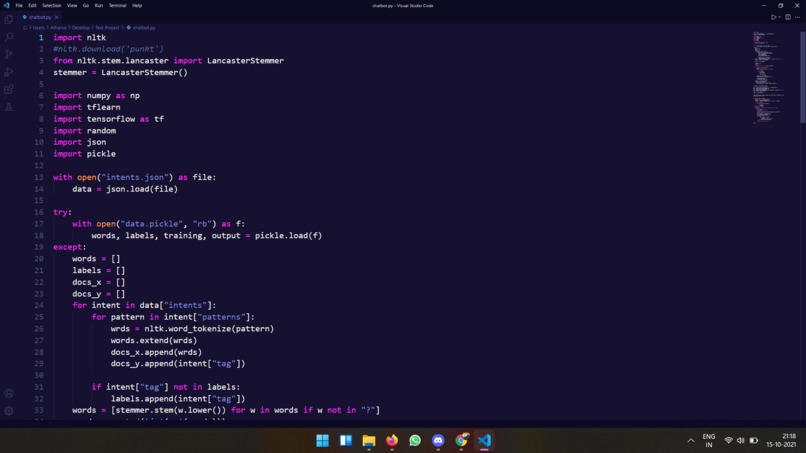
Task: Click the 'except:' keyword on line 19
Action: [x=69, y=247]
